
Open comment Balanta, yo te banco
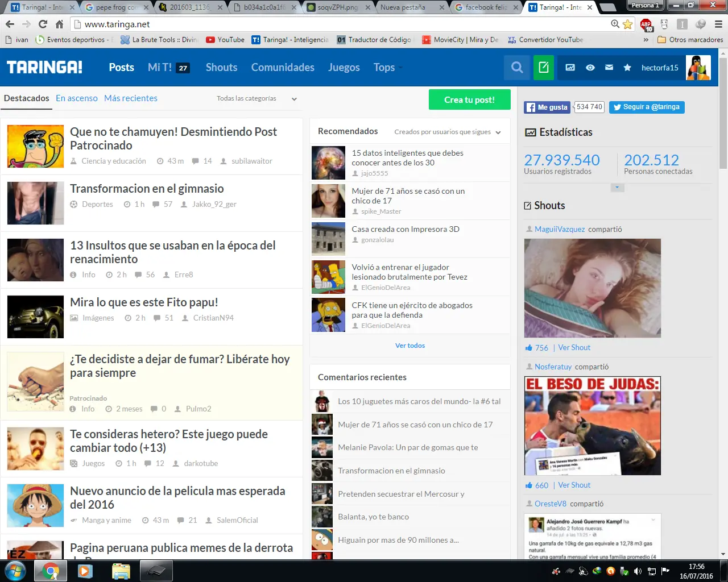pyautogui.click(x=374, y=517)
